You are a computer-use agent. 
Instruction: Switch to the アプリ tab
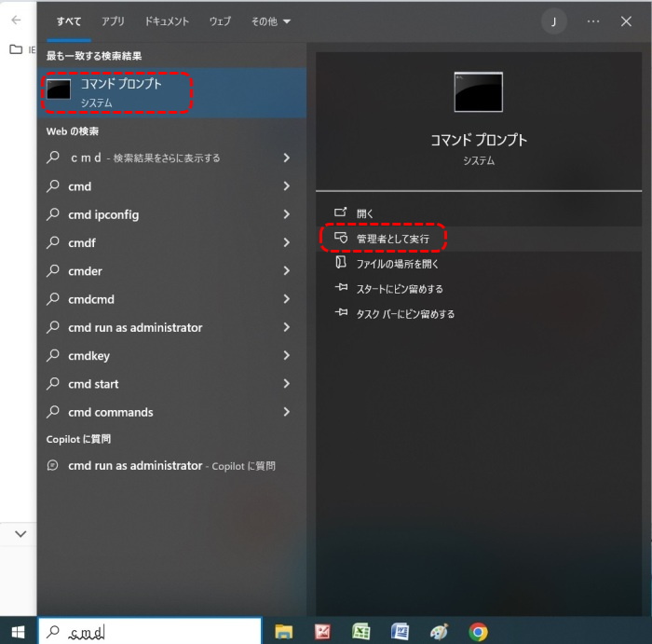113,21
